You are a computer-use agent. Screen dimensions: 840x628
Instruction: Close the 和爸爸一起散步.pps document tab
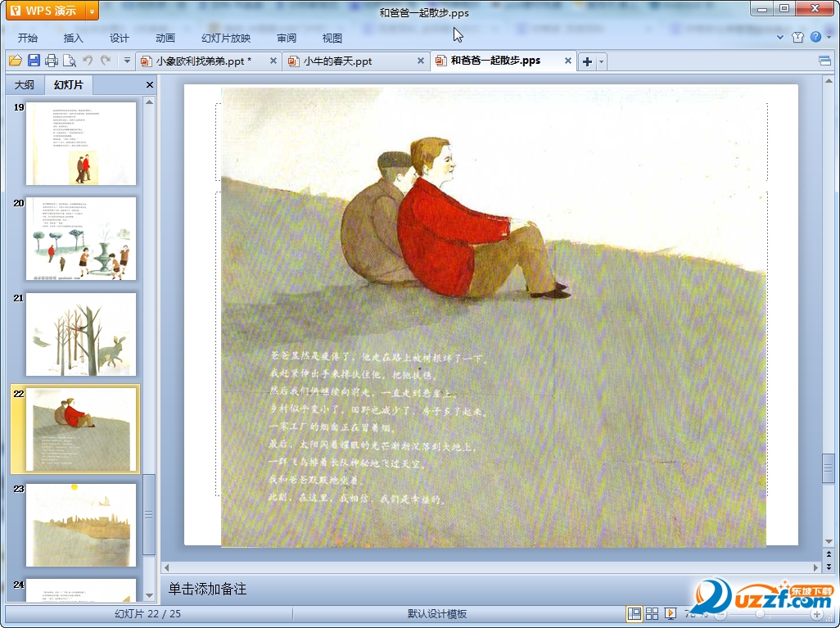click(568, 61)
